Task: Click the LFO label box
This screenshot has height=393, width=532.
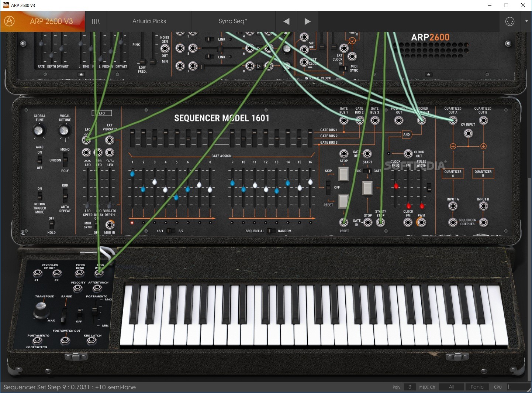Action: [102, 113]
